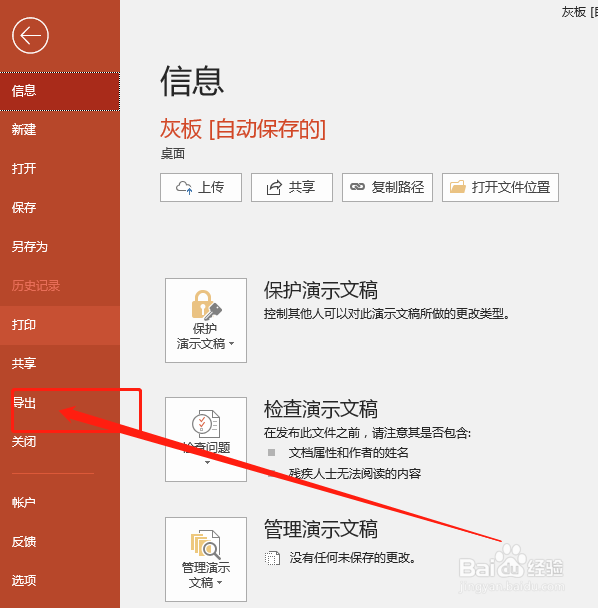This screenshot has width=598, height=608.
Task: Click the lock and key icon
Action: (206, 305)
